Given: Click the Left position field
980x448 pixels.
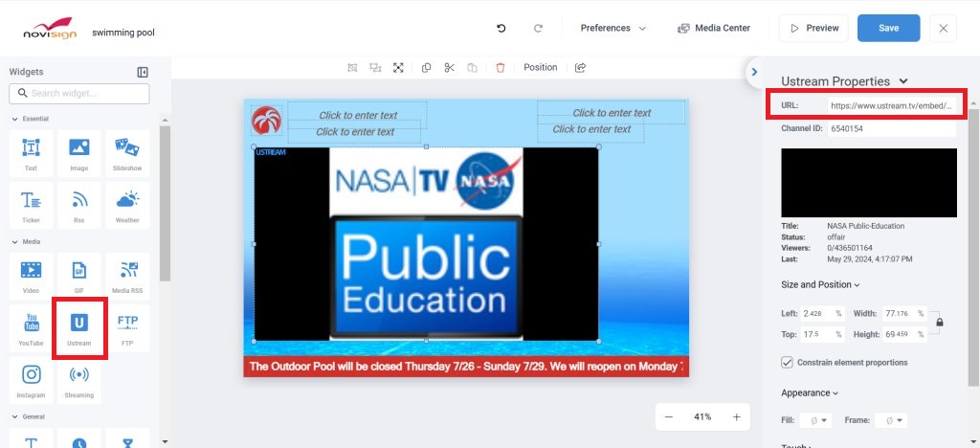Looking at the screenshot, I should click(822, 314).
